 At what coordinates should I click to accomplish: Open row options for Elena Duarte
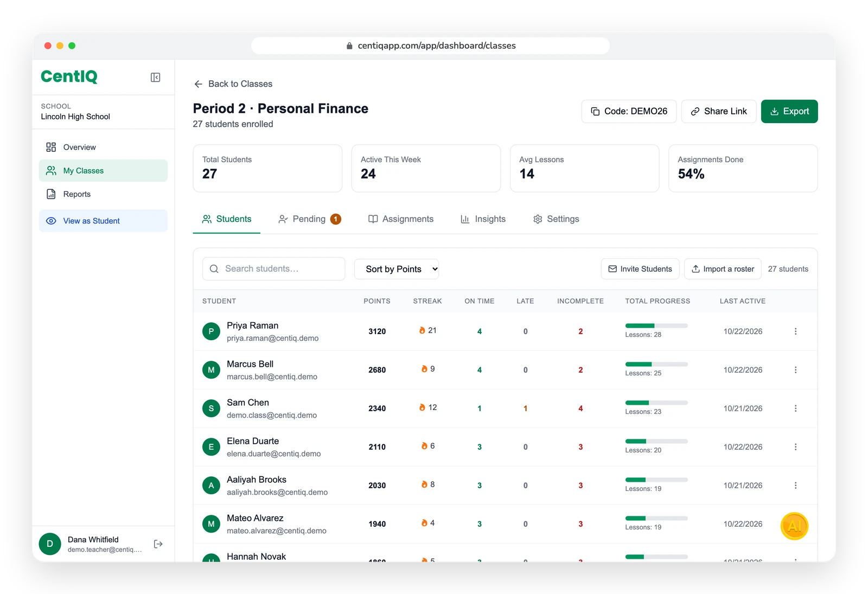click(796, 447)
